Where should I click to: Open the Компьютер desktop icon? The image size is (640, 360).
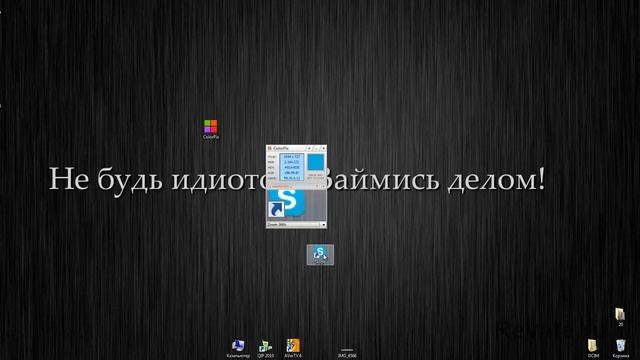click(x=238, y=349)
